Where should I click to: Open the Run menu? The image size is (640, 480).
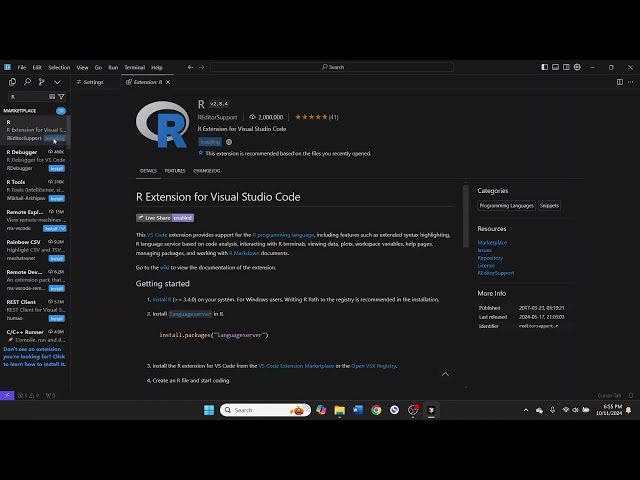pos(113,67)
